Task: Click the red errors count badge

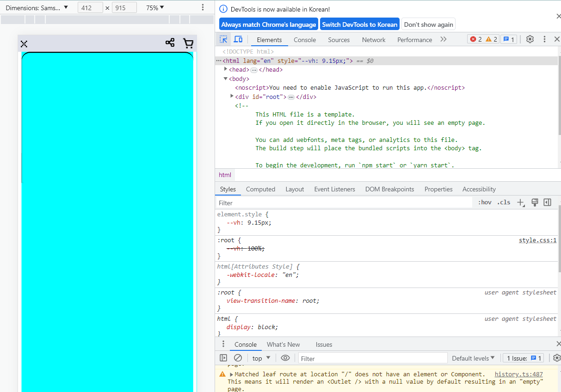Action: coord(476,39)
